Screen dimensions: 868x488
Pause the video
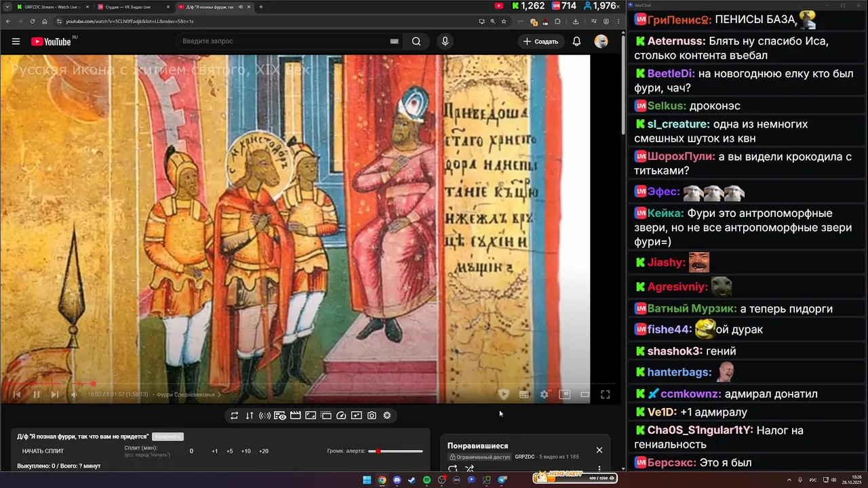pyautogui.click(x=37, y=394)
